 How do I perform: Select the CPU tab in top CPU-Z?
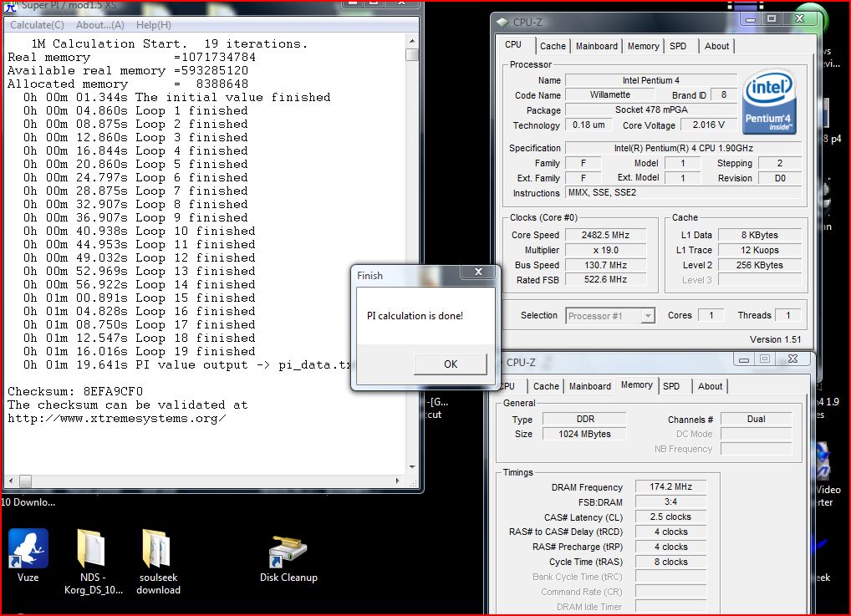513,44
